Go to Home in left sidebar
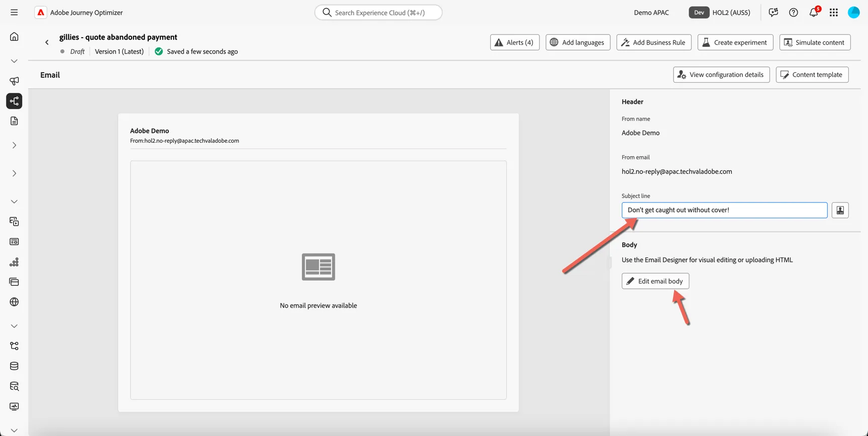The height and width of the screenshot is (436, 868). pos(14,37)
